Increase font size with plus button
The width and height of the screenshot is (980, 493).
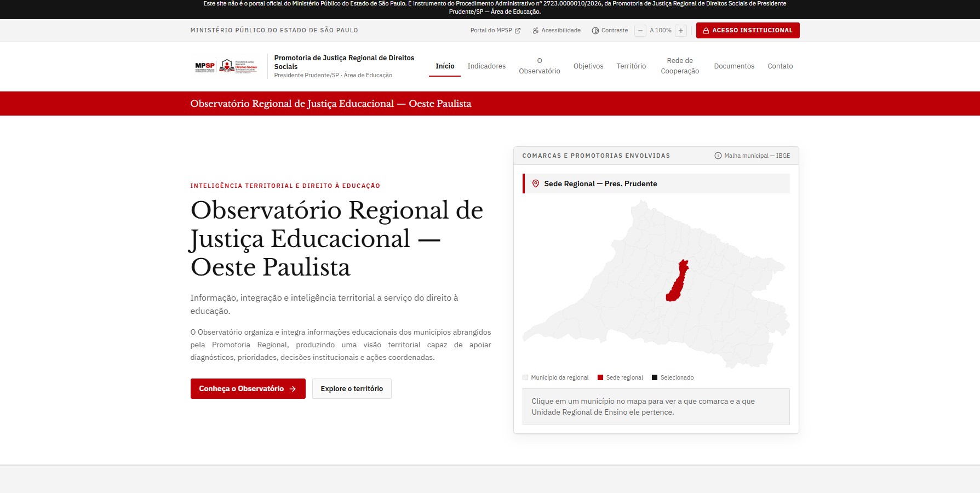(681, 31)
